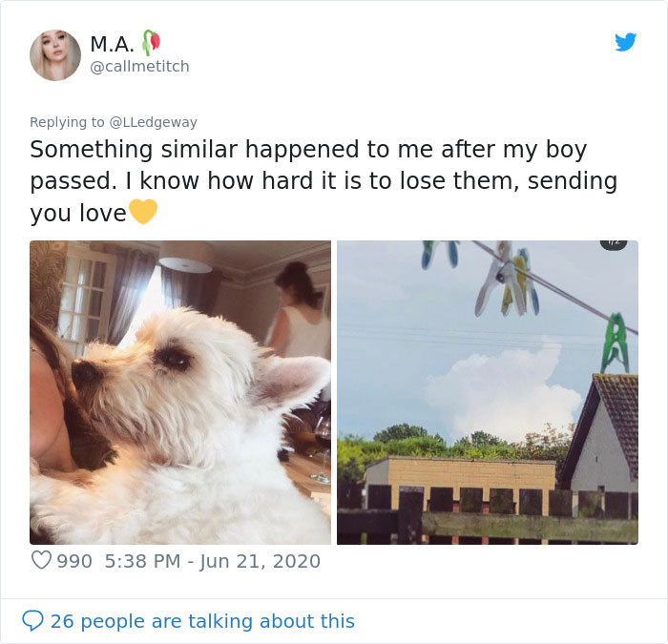Click the 990 likes count

point(74,561)
